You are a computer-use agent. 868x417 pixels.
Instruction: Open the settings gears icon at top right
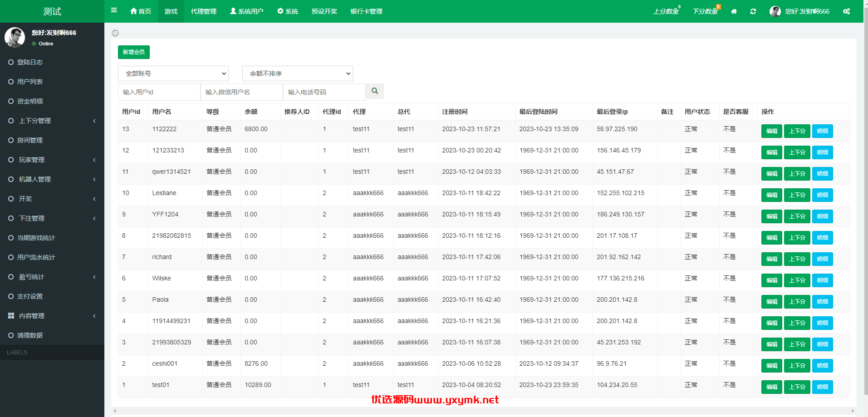click(x=847, y=11)
